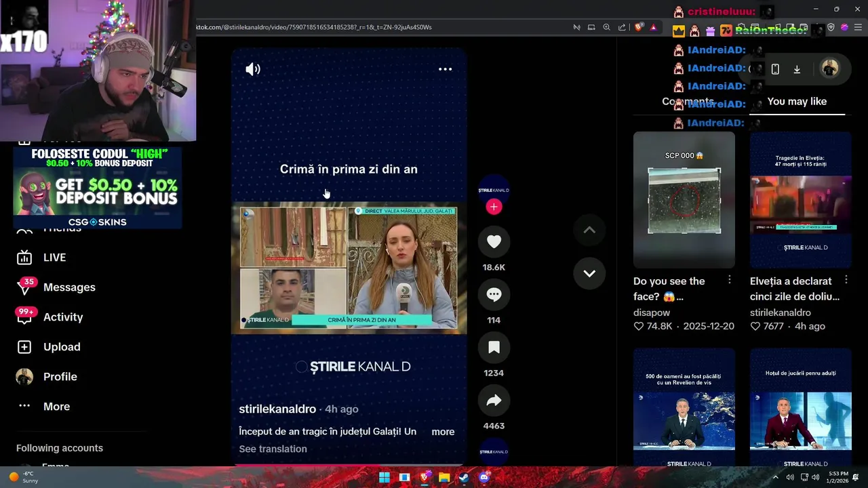This screenshot has height=488, width=868.
Task: Mute the video using the speaker icon
Action: [253, 69]
